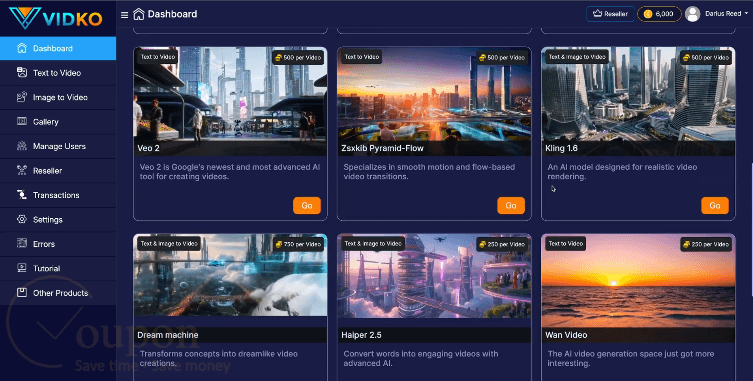Click the Zsxkib Pyramid-Flow title text
This screenshot has height=381, width=753.
[382, 148]
